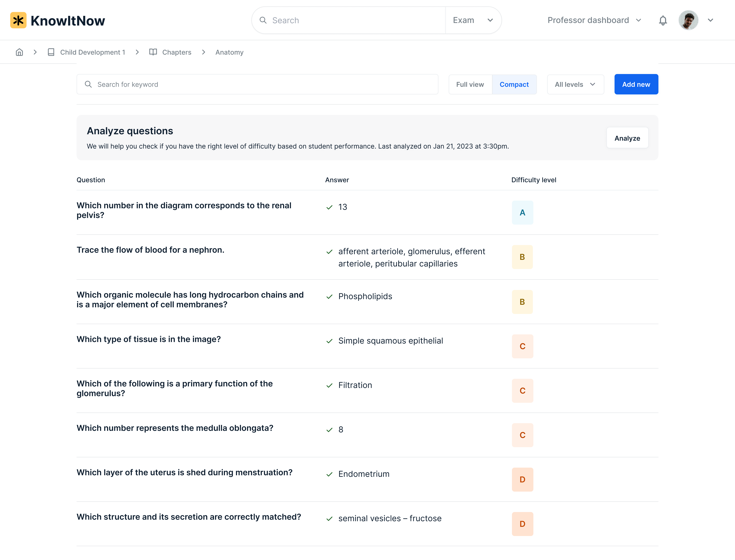The width and height of the screenshot is (735, 560).
Task: Switch to Compact view
Action: point(514,84)
